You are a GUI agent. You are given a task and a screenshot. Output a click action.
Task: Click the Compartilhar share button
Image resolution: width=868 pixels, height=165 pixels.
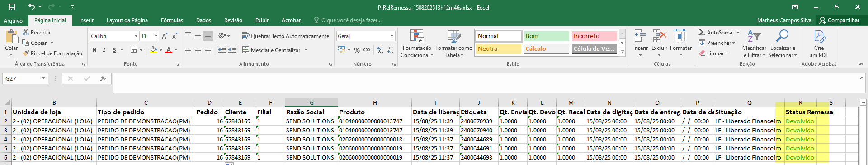pos(840,20)
